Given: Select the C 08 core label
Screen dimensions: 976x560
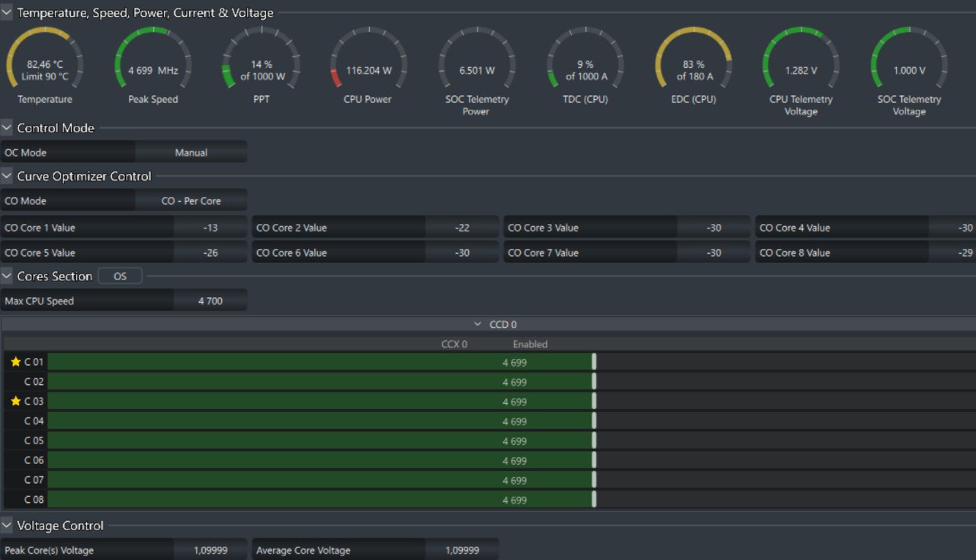Looking at the screenshot, I should 34,501.
